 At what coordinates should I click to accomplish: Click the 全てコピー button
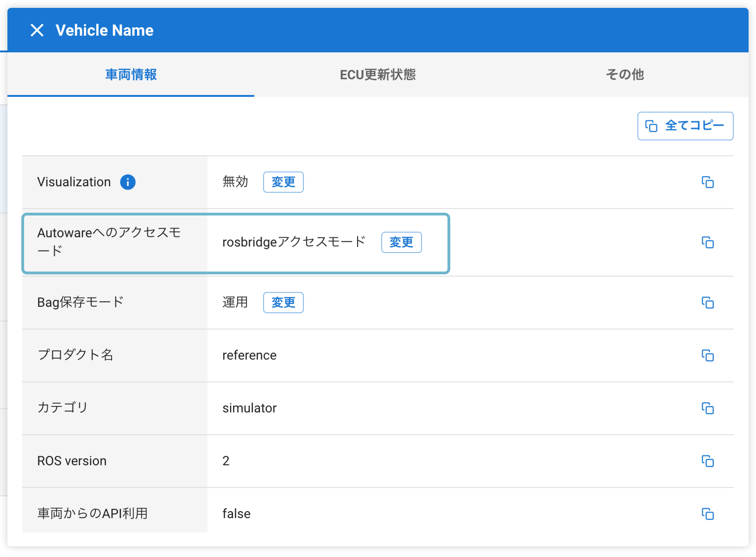pyautogui.click(x=685, y=126)
